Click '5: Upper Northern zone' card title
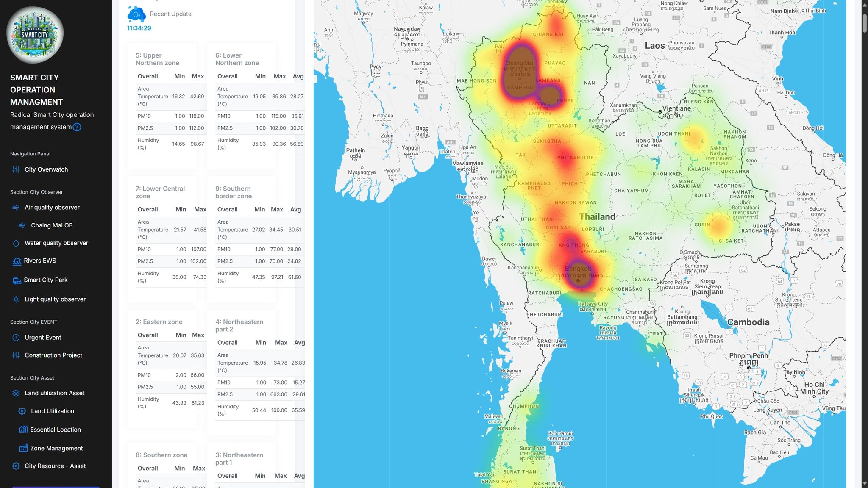Image resolution: width=868 pixels, height=488 pixels. [x=157, y=59]
